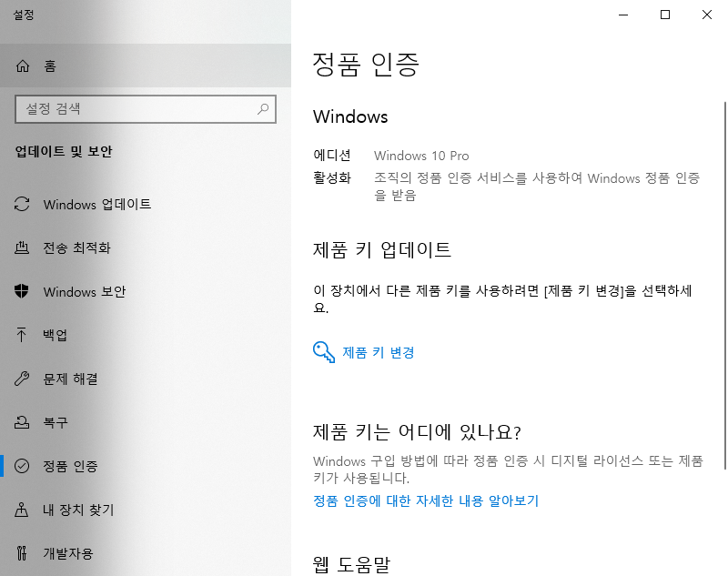Close the 설정 window

coord(707,15)
